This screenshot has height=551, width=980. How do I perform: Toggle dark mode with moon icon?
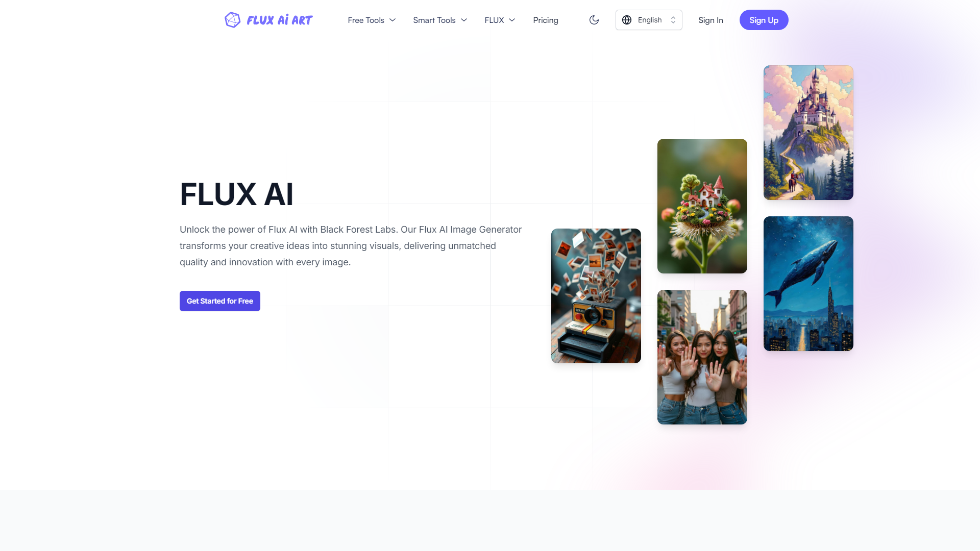[594, 20]
